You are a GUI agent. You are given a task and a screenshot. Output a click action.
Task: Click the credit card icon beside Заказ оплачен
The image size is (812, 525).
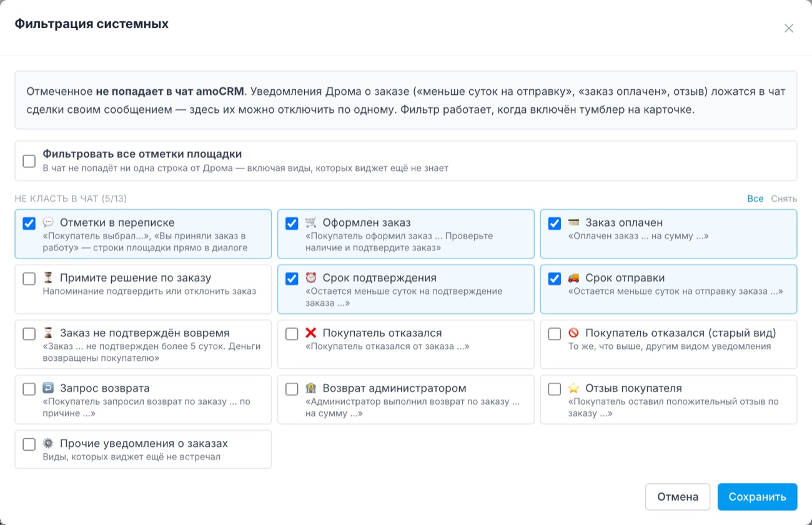click(573, 223)
